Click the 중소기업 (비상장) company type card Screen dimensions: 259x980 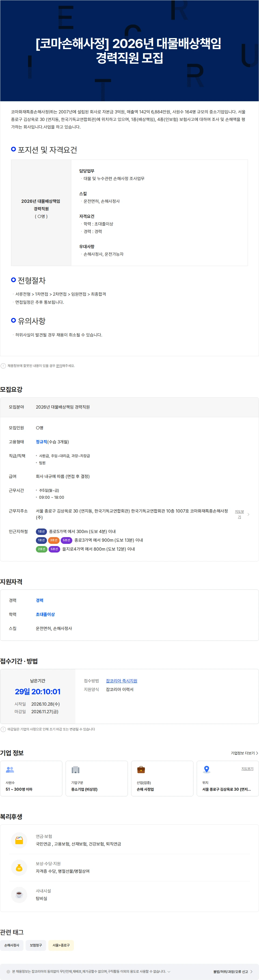tap(97, 779)
